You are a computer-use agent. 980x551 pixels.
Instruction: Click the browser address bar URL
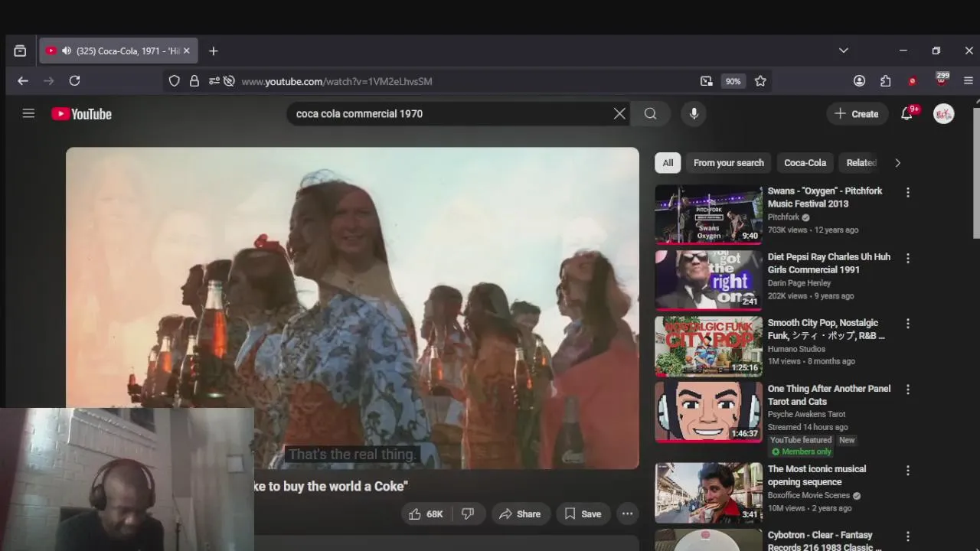[x=337, y=81]
